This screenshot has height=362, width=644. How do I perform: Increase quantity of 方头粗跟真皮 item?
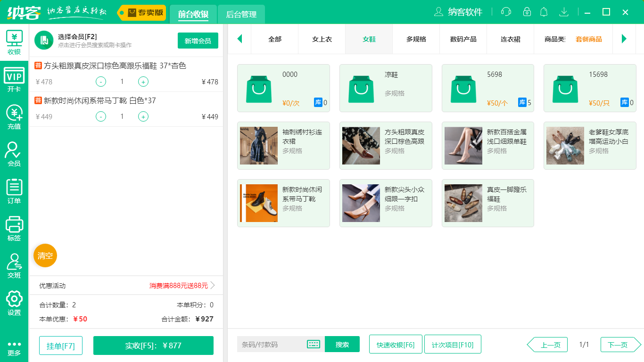click(x=143, y=82)
